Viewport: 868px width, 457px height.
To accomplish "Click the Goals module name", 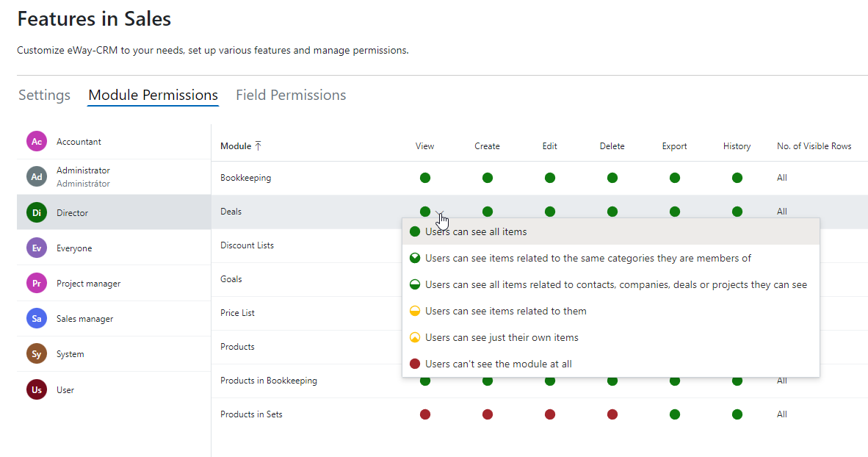I will coord(231,279).
